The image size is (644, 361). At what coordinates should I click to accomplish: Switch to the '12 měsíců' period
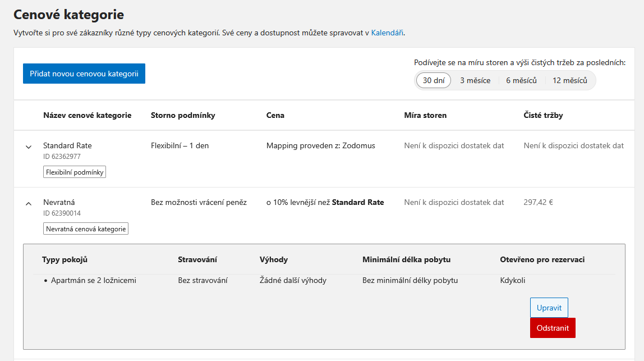coord(569,80)
